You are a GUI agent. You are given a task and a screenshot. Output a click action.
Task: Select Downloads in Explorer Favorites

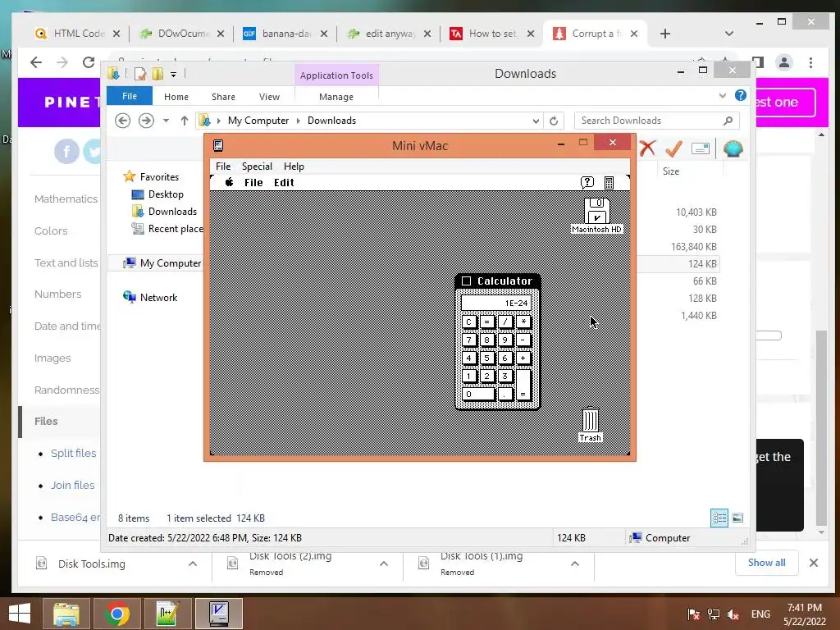172,212
